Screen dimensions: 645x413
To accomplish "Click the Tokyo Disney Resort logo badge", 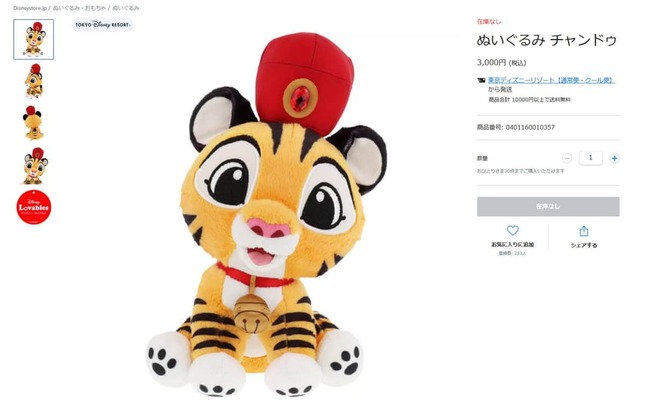I will (x=103, y=25).
